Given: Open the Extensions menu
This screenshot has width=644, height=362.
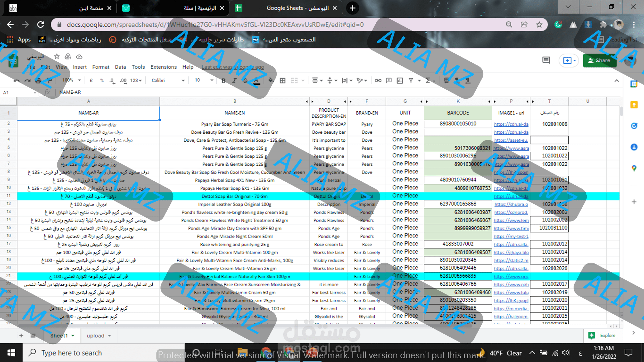Looking at the screenshot, I should [163, 67].
